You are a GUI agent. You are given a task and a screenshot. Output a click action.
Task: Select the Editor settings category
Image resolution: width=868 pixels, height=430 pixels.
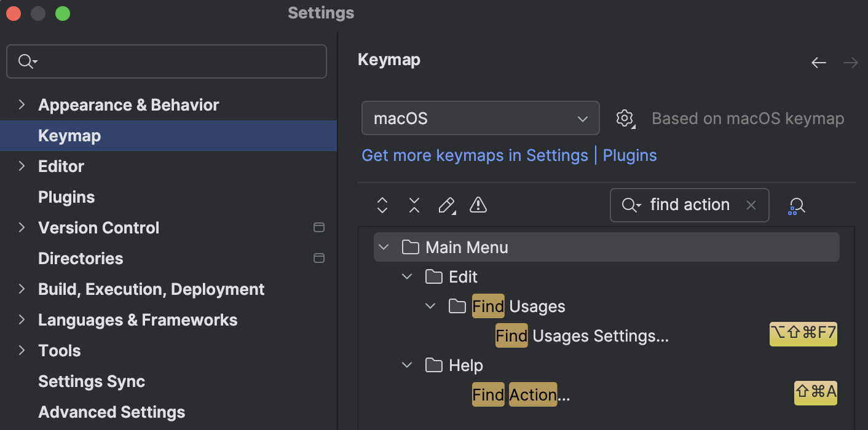[61, 166]
